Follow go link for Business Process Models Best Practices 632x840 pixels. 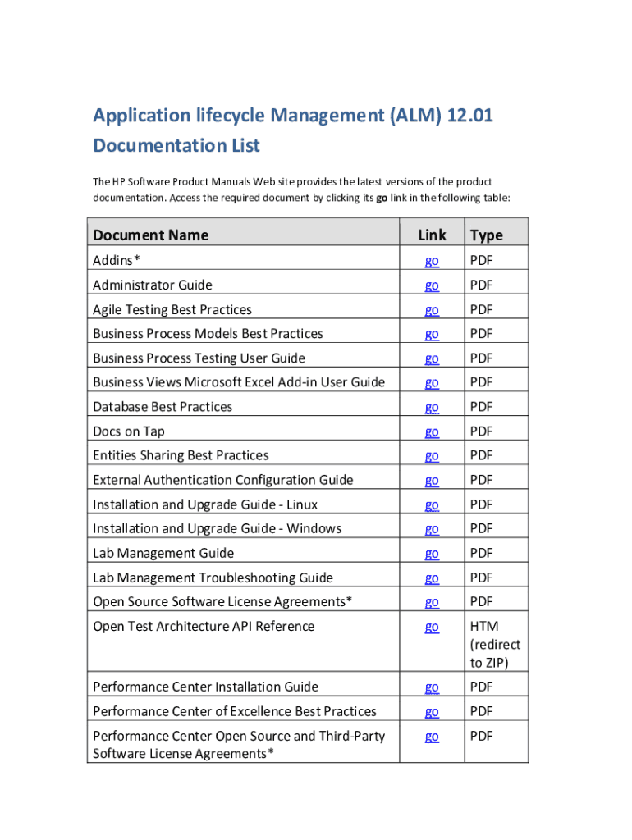(x=432, y=334)
